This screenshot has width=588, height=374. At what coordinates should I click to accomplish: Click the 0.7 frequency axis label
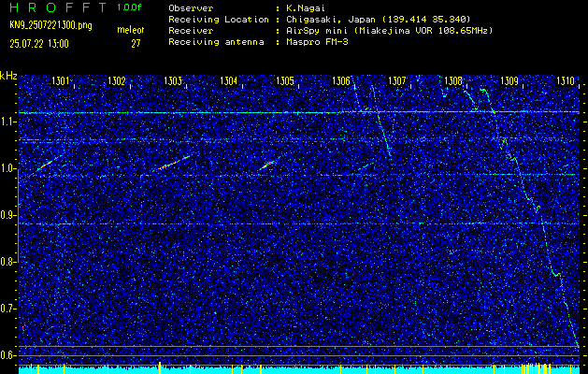click(7, 309)
